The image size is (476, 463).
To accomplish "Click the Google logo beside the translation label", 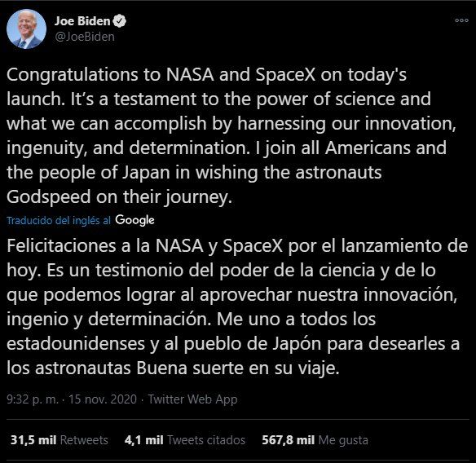I will (x=134, y=220).
